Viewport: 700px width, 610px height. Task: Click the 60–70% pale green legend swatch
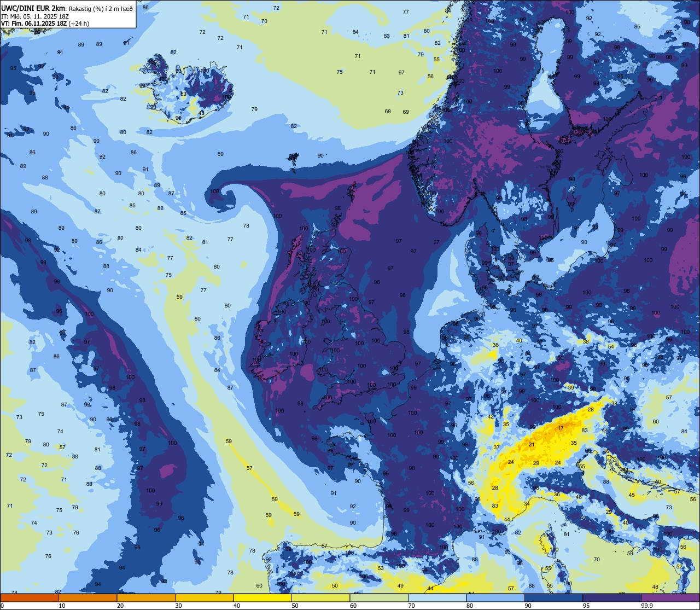coord(379,597)
